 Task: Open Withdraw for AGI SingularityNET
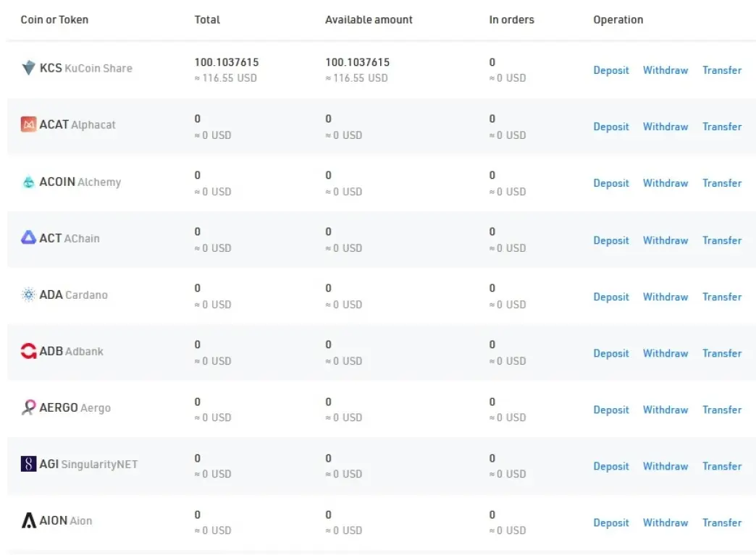tap(665, 466)
